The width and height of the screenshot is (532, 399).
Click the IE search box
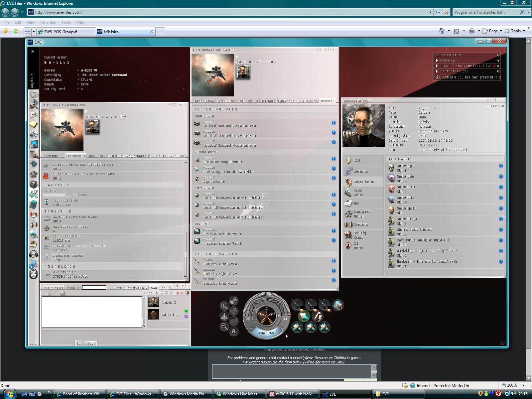[486, 12]
